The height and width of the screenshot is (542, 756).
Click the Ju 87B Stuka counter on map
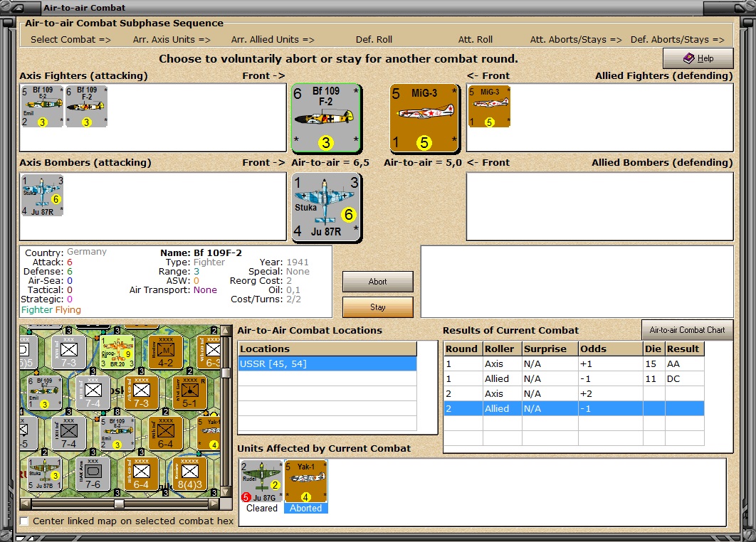point(44,474)
